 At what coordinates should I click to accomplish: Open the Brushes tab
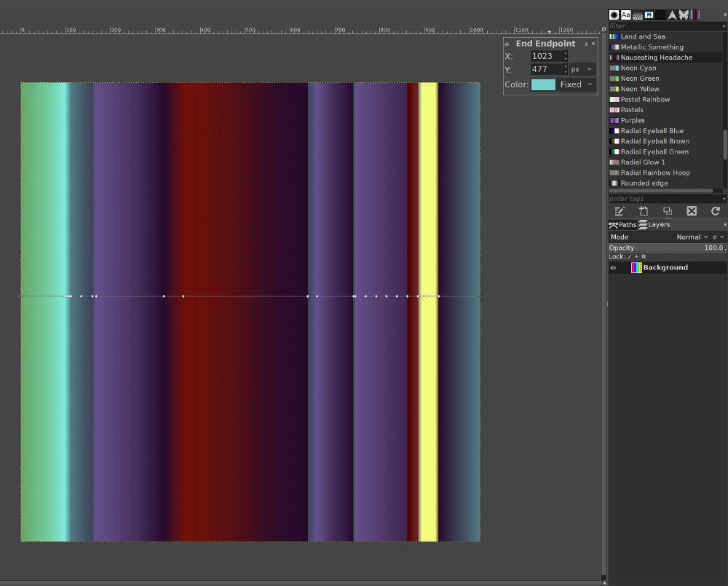tap(614, 15)
